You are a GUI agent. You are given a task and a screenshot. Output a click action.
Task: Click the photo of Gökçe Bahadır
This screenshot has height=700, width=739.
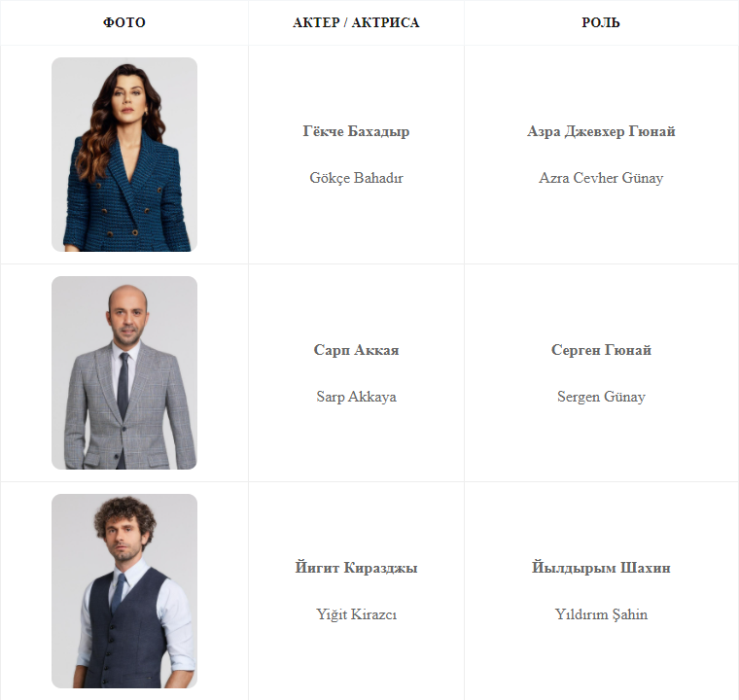click(x=124, y=155)
